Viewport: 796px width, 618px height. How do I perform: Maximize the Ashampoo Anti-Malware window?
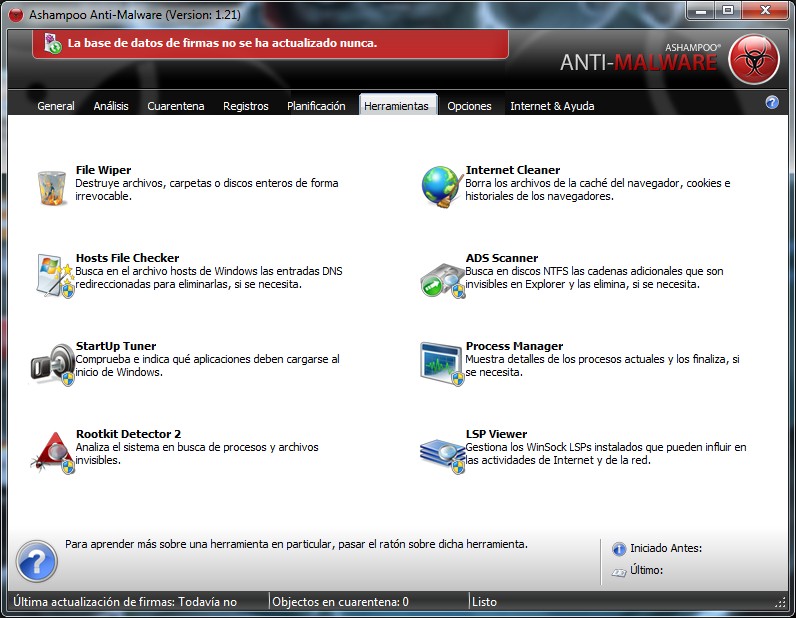tap(728, 11)
